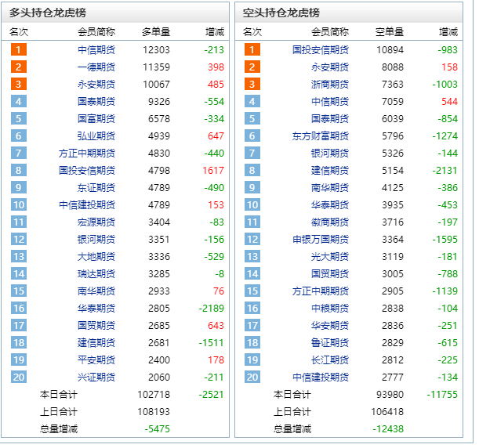Screen dimensions: 479x448
Task: Click short previous-day total 106418
Action: pyautogui.click(x=387, y=412)
